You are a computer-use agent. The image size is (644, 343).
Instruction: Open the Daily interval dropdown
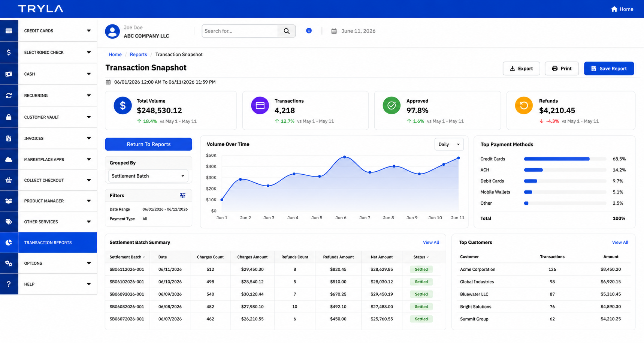point(449,144)
